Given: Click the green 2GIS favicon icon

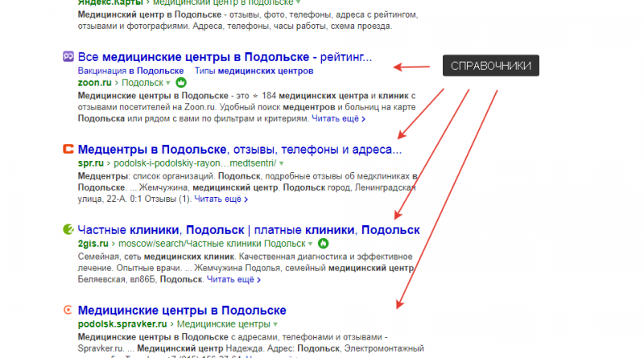Looking at the screenshot, I should (x=68, y=229).
